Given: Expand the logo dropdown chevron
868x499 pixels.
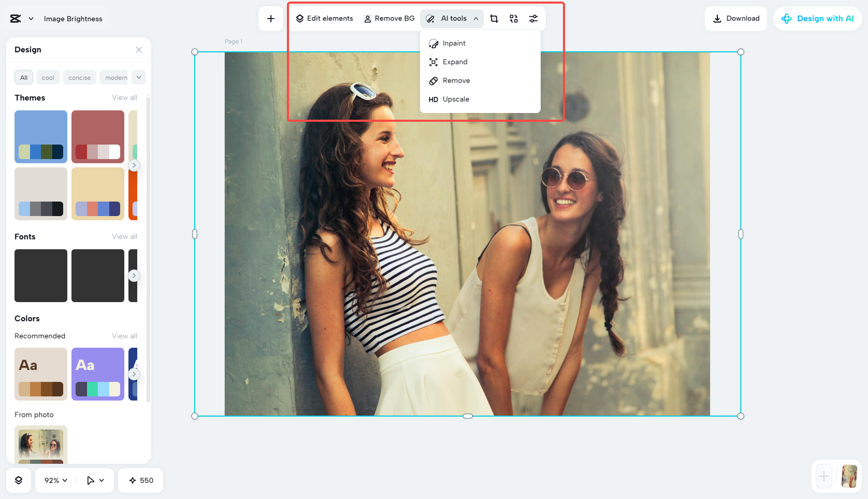Looking at the screenshot, I should click(x=31, y=19).
